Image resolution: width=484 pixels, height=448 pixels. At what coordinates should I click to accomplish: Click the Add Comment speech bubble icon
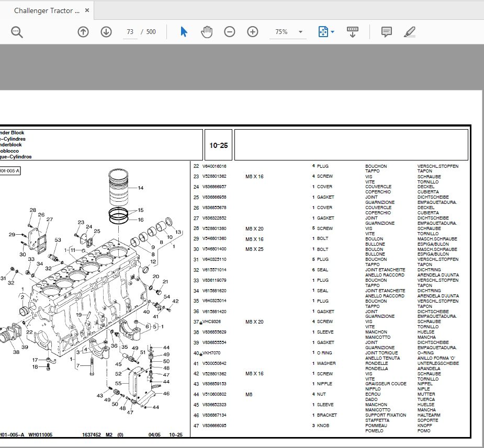386,32
